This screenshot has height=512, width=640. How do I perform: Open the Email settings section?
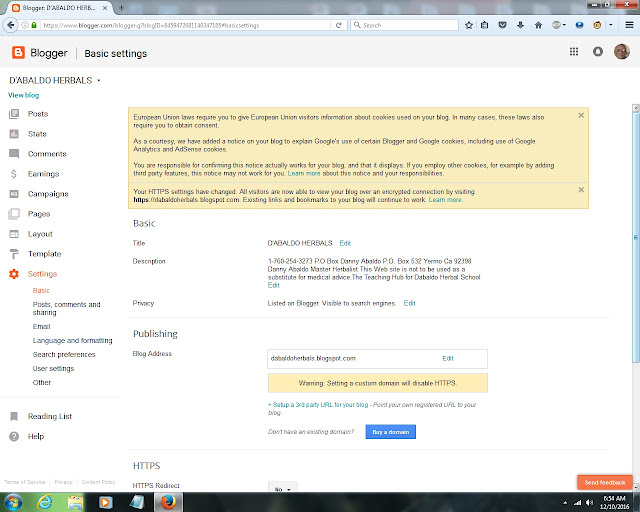(41, 327)
